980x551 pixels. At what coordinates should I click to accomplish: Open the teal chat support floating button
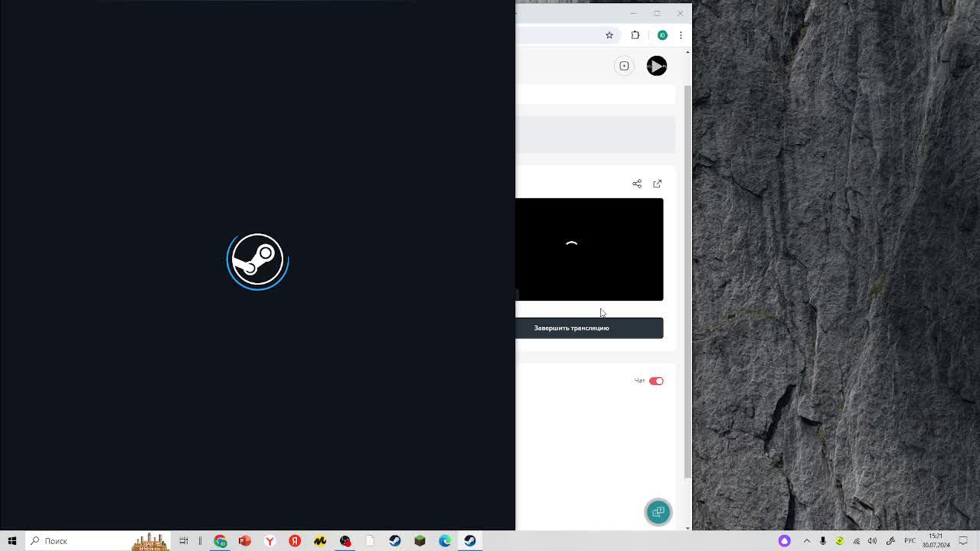click(x=658, y=512)
